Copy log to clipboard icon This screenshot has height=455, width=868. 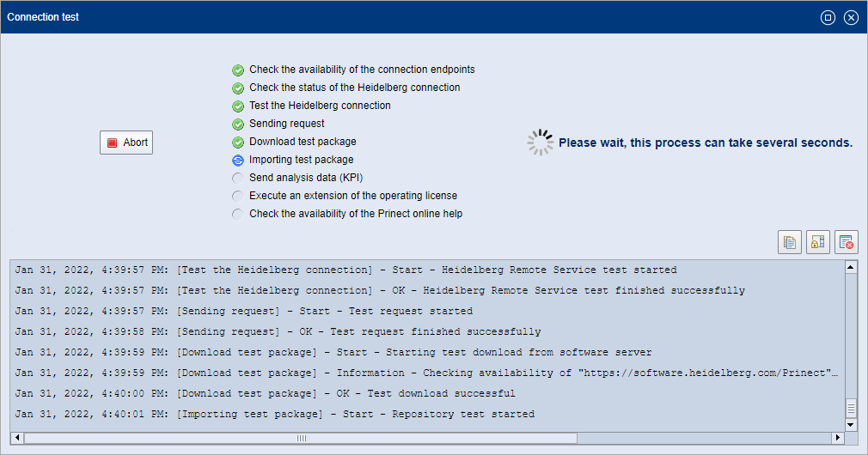click(790, 242)
